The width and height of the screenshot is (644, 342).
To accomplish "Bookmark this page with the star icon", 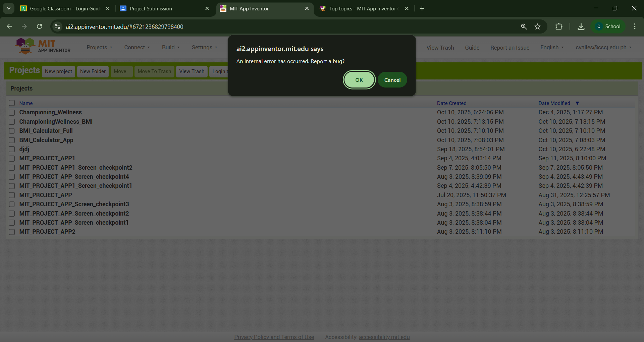I will point(538,26).
